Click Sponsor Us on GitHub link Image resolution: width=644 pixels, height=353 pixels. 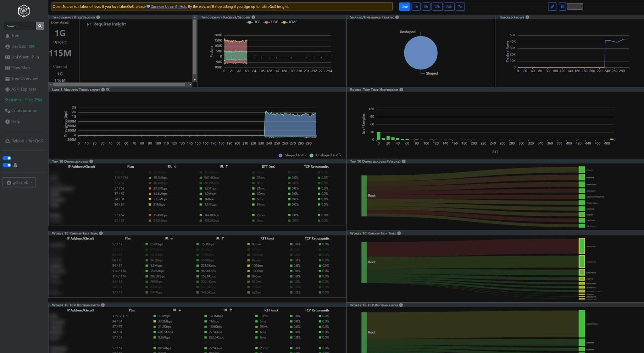pyautogui.click(x=167, y=7)
